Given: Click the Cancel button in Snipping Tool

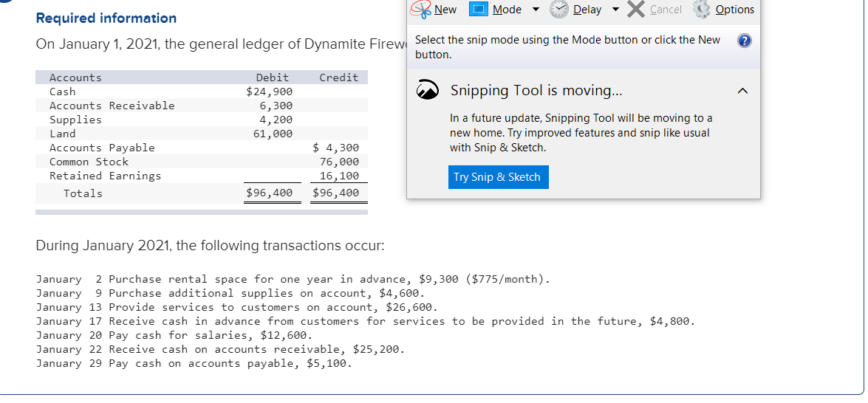Looking at the screenshot, I should point(656,10).
